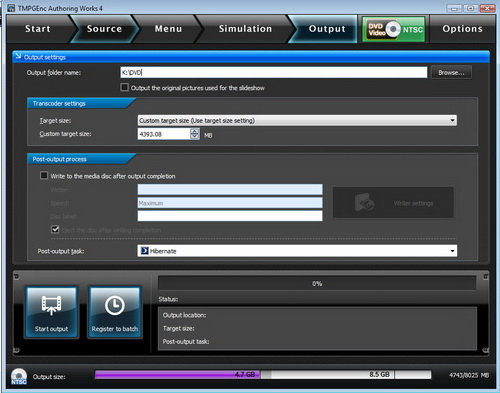This screenshot has width=500, height=393.
Task: Click the pin icon at the panel's lower-left corner
Action: pyautogui.click(x=16, y=350)
